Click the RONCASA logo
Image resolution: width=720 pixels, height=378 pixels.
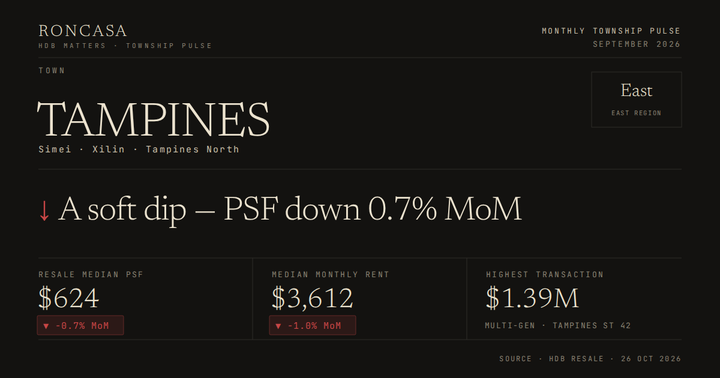pos(83,31)
